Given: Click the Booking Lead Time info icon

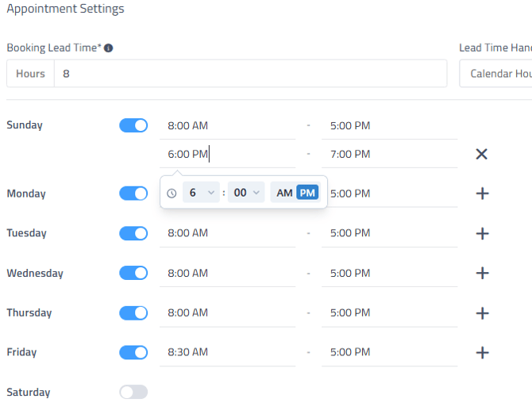Looking at the screenshot, I should (109, 48).
